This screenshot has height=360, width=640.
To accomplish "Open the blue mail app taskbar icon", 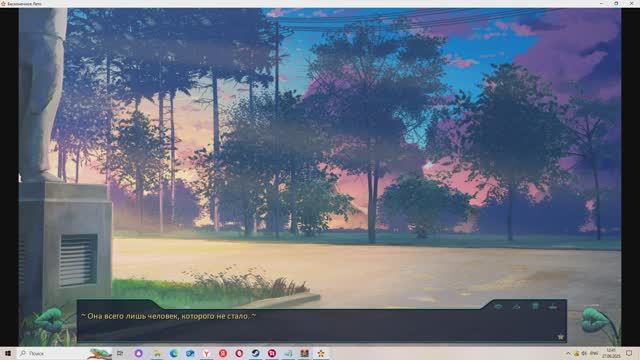I will 190,353.
